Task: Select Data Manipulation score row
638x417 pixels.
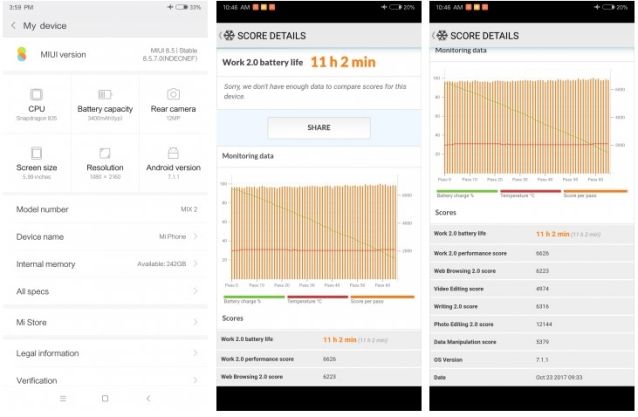Action: point(532,342)
